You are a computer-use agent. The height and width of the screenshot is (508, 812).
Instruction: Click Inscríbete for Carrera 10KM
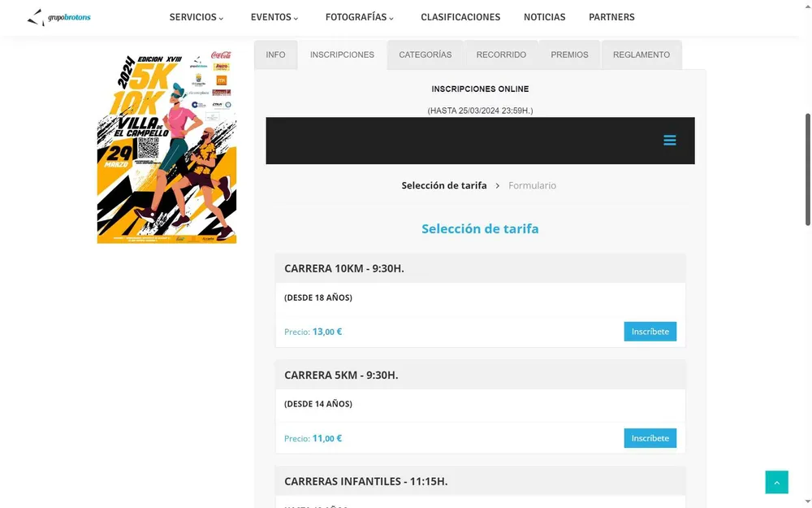click(x=650, y=332)
